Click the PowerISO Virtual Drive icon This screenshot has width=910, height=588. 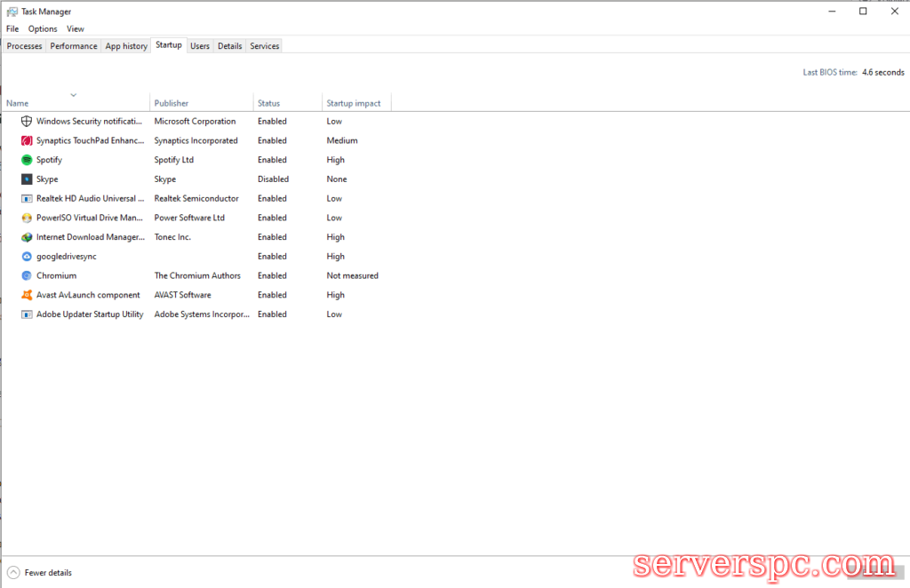coord(27,218)
